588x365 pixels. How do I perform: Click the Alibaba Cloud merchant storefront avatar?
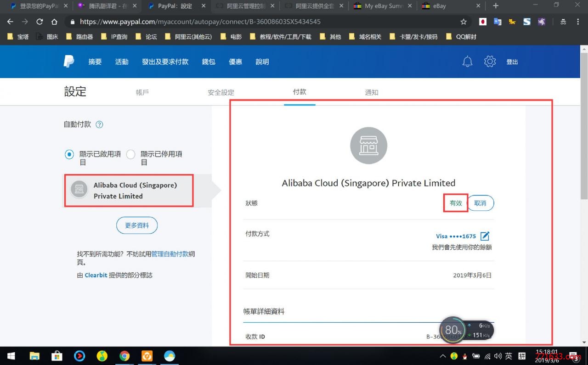(x=368, y=146)
